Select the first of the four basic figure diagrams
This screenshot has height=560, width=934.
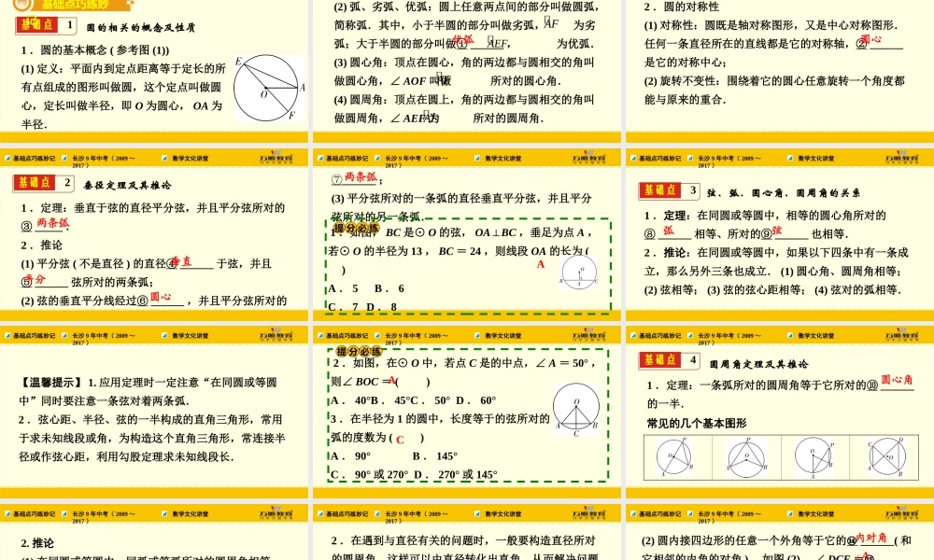675,456
